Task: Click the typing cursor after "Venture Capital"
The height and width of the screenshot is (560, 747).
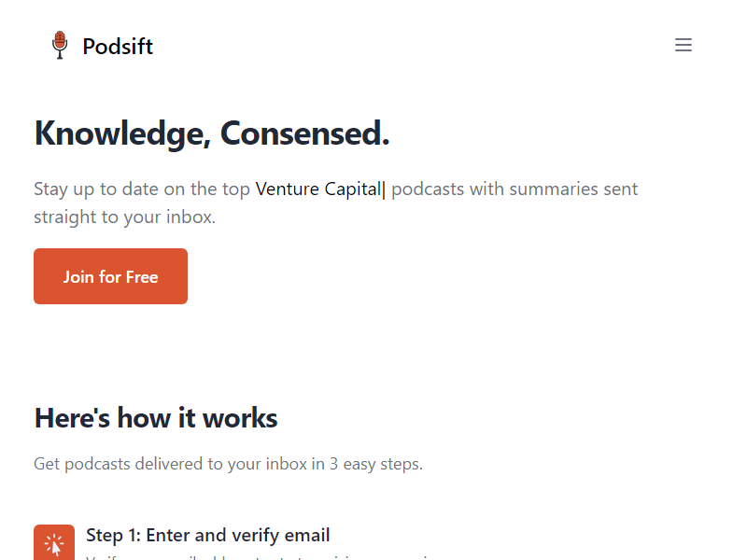Action: [x=384, y=189]
